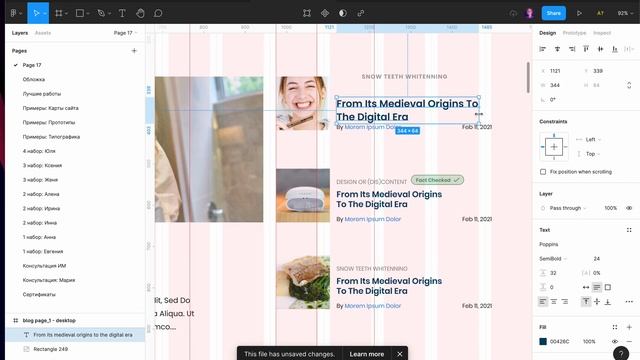This screenshot has width=640, height=360.
Task: Select the Hand tool
Action: (140, 13)
